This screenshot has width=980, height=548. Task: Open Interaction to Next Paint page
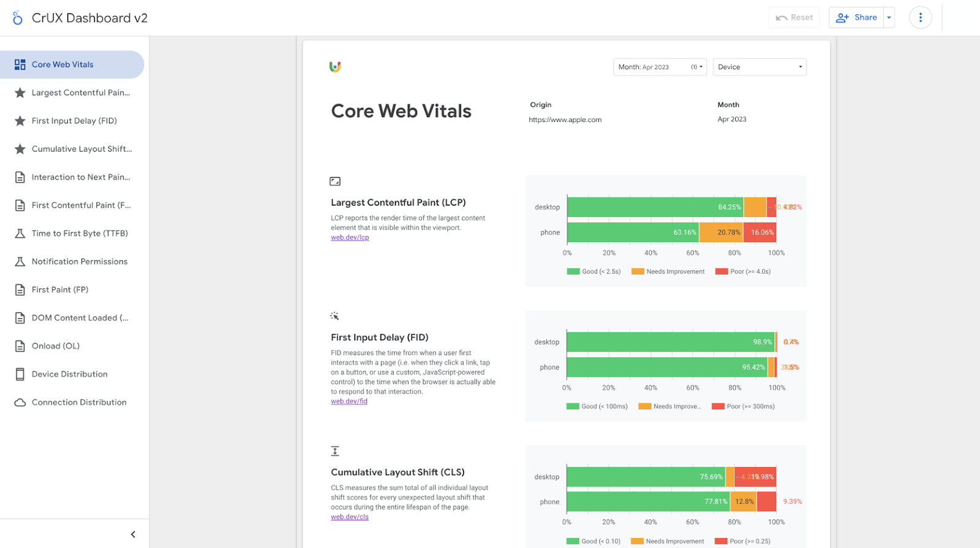tap(72, 177)
